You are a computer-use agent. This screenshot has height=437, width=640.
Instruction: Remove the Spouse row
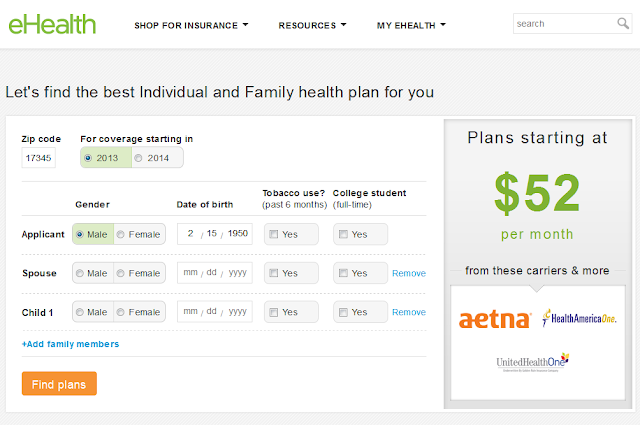409,273
